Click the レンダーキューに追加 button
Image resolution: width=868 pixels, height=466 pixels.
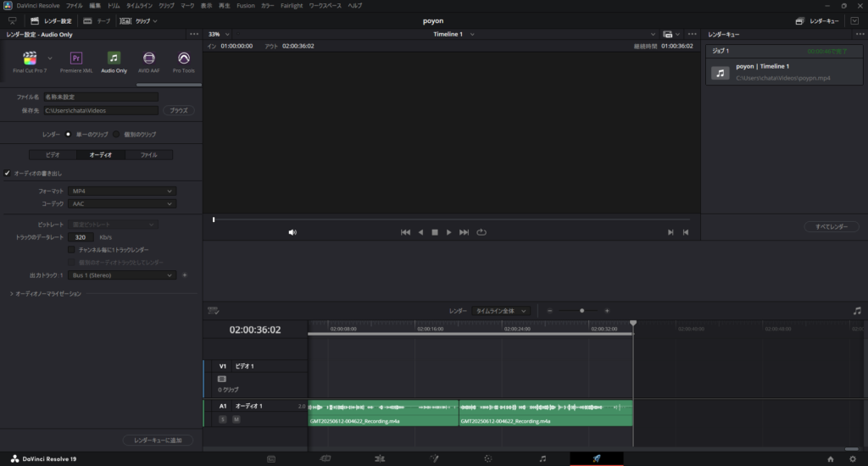(x=158, y=441)
